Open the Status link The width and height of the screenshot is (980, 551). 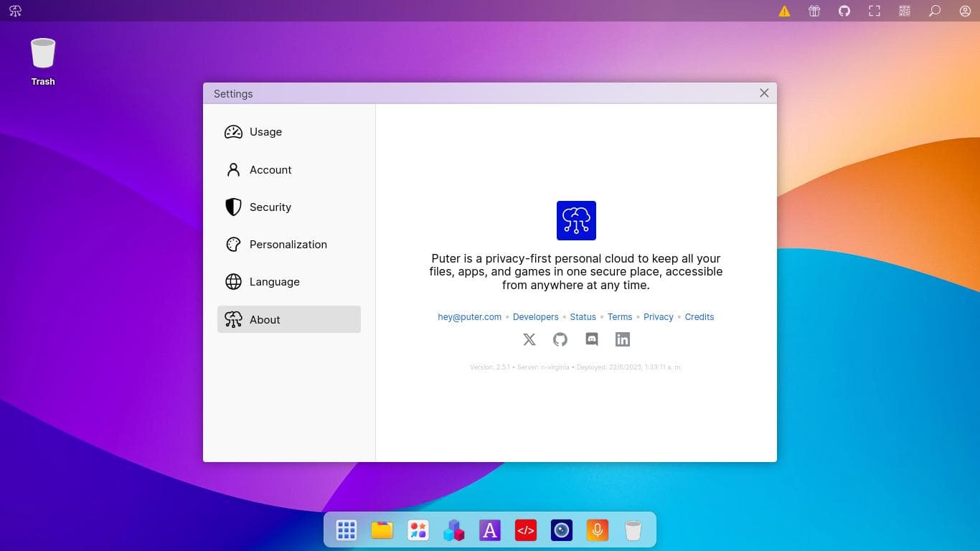tap(583, 316)
